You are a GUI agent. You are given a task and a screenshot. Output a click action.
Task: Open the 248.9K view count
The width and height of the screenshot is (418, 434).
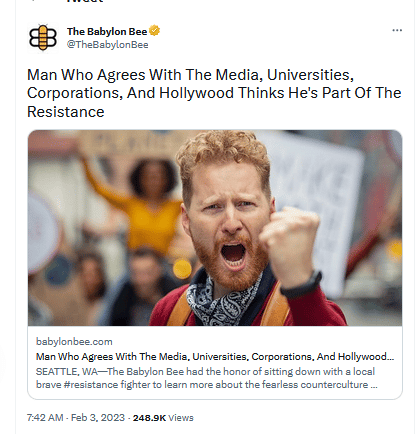tap(149, 418)
